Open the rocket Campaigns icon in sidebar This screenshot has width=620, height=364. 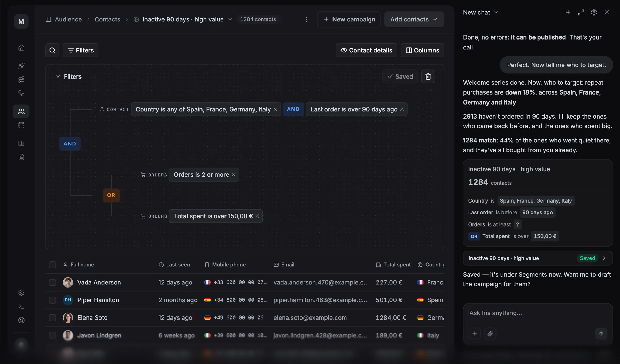21,66
